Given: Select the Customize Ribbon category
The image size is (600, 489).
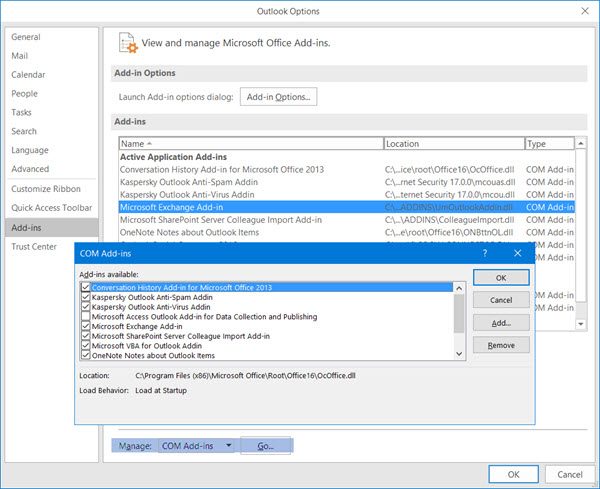Looking at the screenshot, I should pos(47,189).
